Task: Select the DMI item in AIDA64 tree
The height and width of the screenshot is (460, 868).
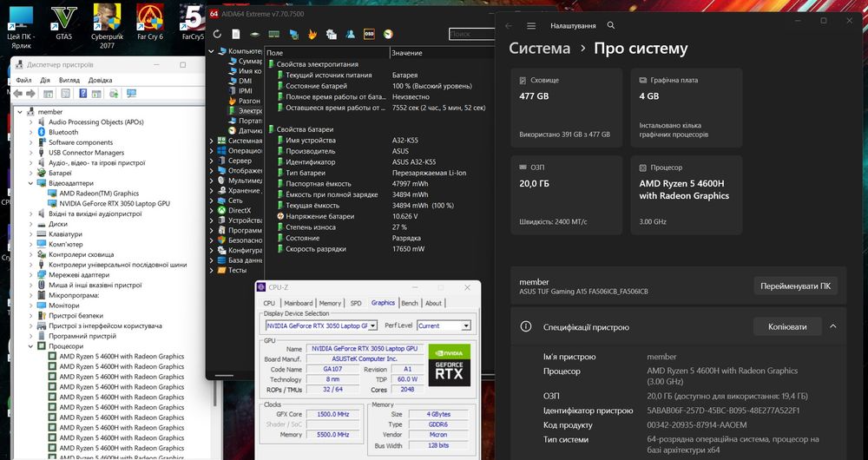Action: click(240, 81)
